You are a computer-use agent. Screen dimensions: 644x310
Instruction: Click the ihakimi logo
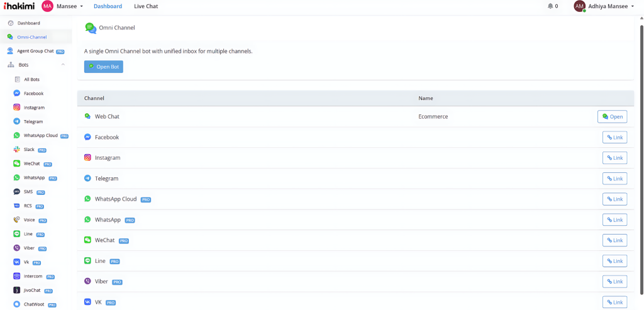pyautogui.click(x=19, y=6)
